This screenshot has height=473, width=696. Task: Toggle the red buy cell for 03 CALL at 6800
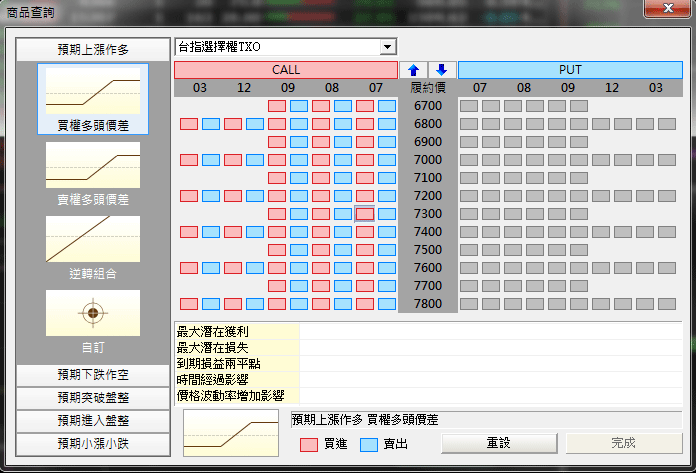[x=189, y=124]
